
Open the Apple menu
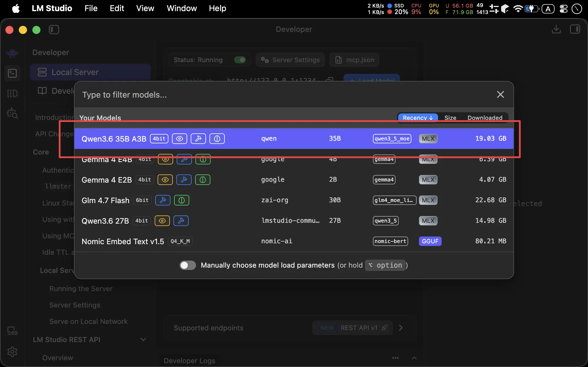point(16,9)
